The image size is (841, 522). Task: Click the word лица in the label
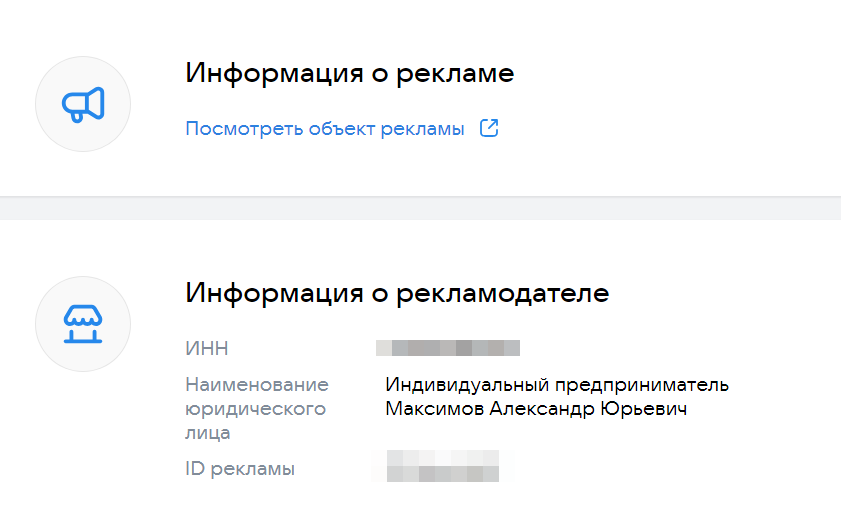[208, 433]
